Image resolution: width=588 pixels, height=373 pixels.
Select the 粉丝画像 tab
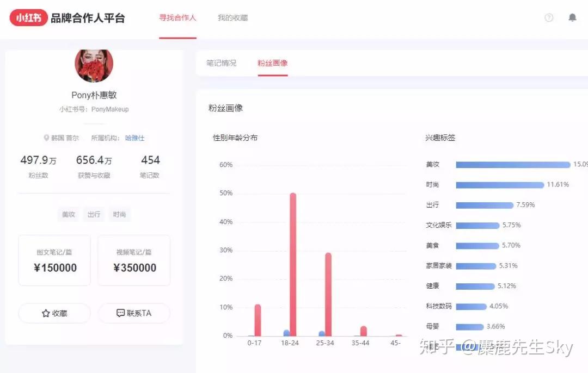(273, 63)
